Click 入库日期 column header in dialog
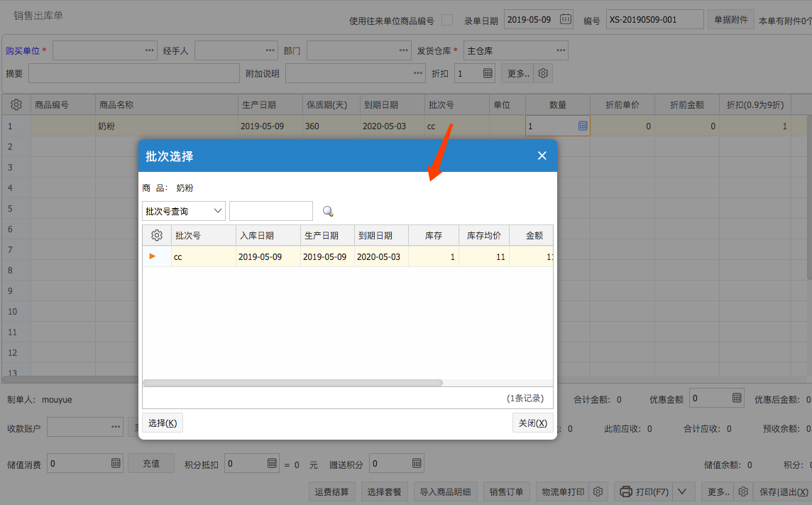Viewport: 812px width, 505px height. point(268,236)
